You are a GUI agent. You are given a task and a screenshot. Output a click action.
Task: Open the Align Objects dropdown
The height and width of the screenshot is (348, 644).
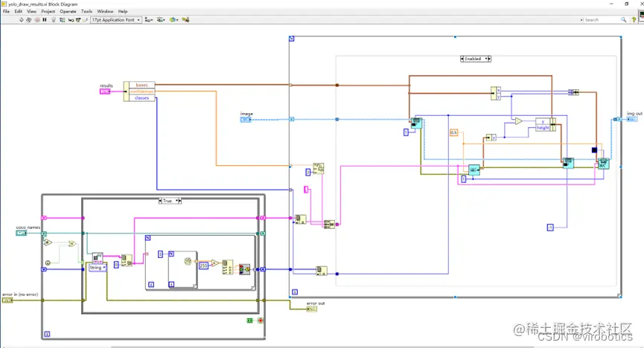point(149,19)
